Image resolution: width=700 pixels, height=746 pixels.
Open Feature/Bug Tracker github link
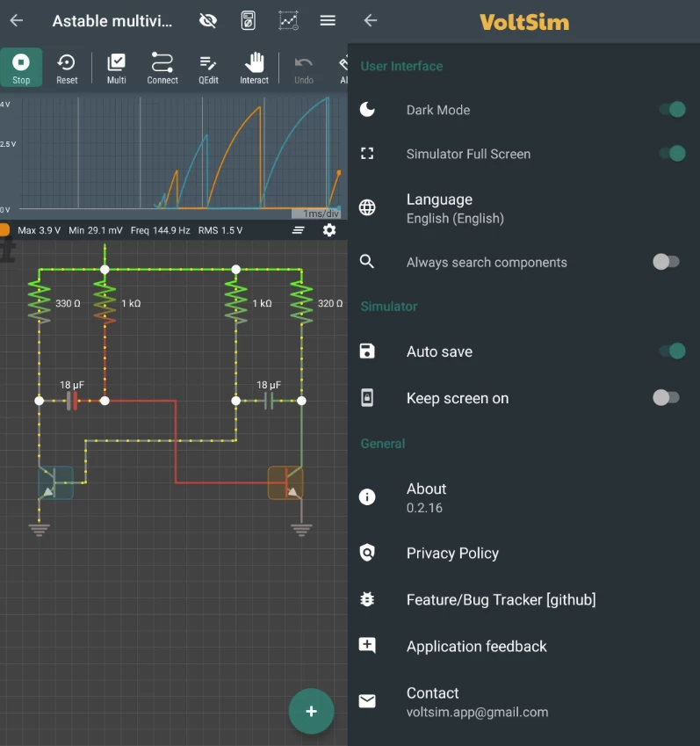(x=501, y=599)
